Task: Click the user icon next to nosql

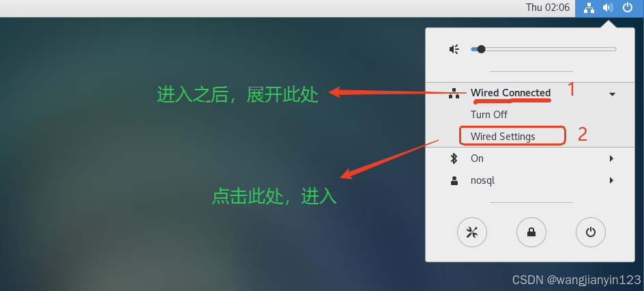Action: 454,180
